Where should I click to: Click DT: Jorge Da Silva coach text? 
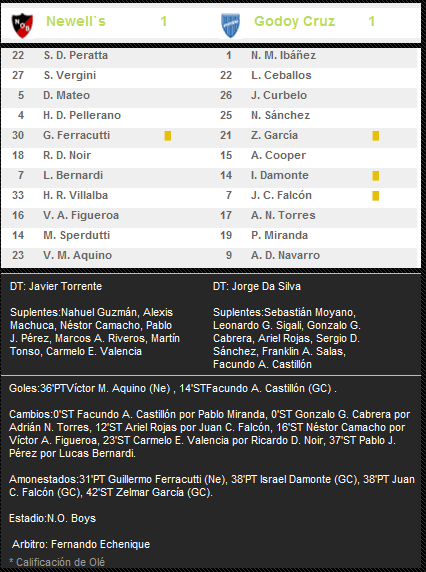(x=257, y=286)
